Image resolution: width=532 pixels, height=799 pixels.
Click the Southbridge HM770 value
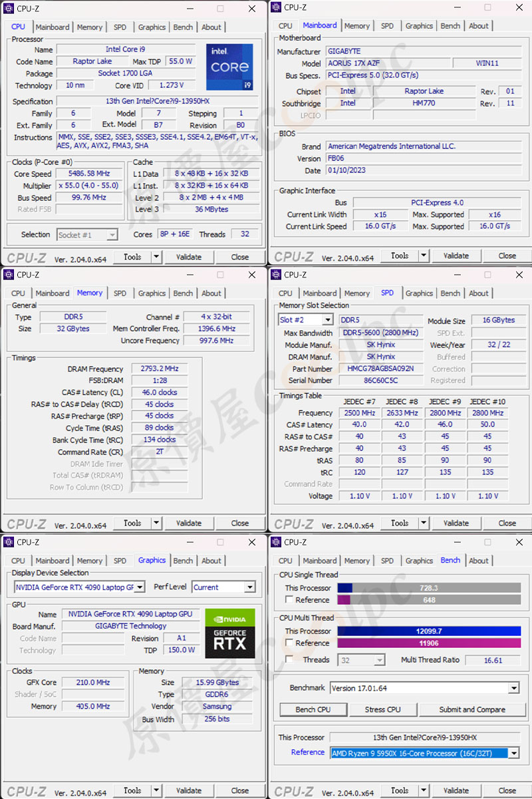pyautogui.click(x=424, y=104)
